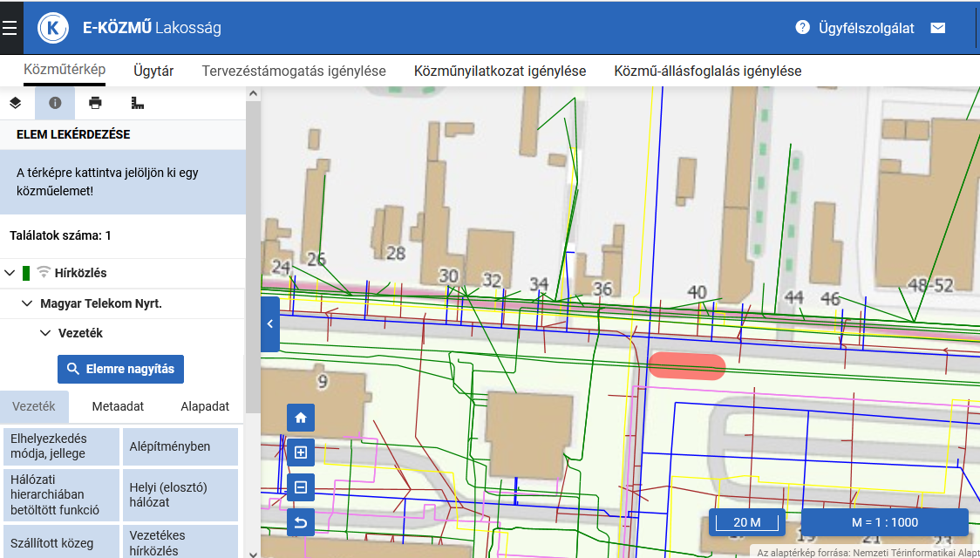Click the highlighted red cable segment on map
Image resolution: width=980 pixels, height=558 pixels.
click(686, 367)
